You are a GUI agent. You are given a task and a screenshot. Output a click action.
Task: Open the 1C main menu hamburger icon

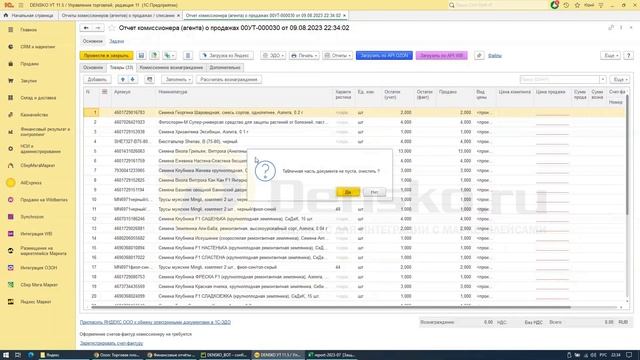point(21,5)
